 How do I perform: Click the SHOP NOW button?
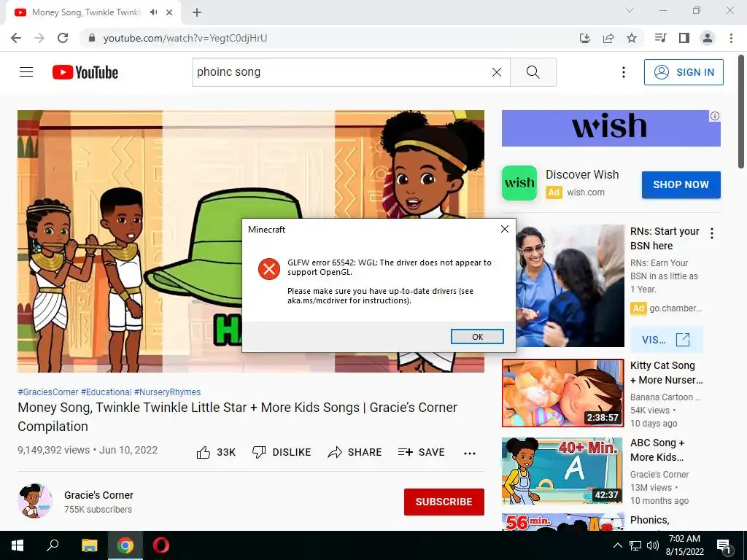681,184
